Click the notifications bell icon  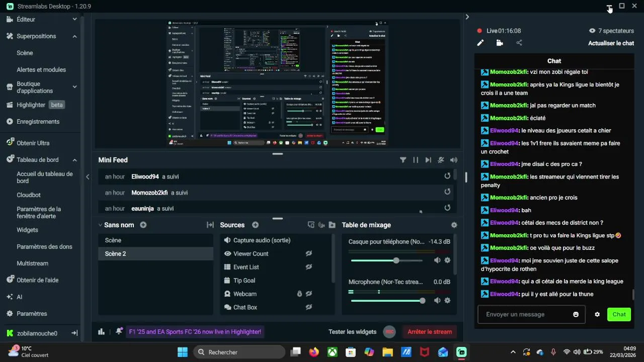click(x=119, y=331)
